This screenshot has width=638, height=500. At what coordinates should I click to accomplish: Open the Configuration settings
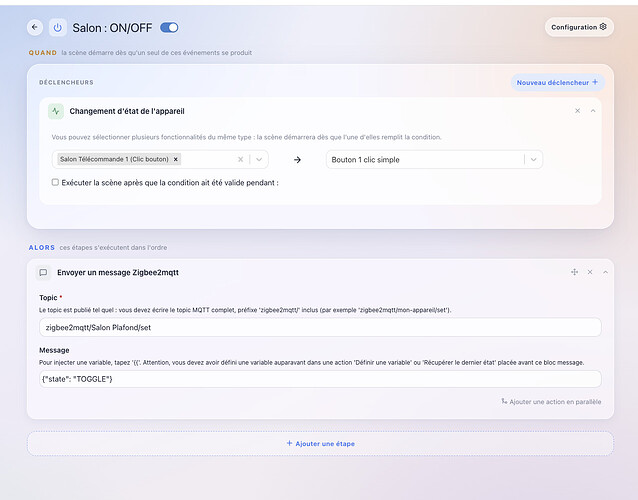(x=579, y=27)
